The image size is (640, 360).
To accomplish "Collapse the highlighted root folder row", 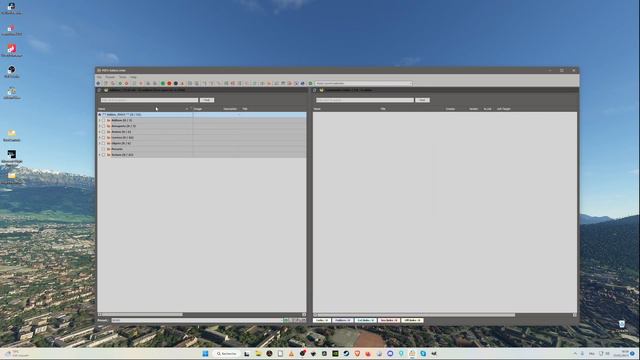I will tap(99, 115).
